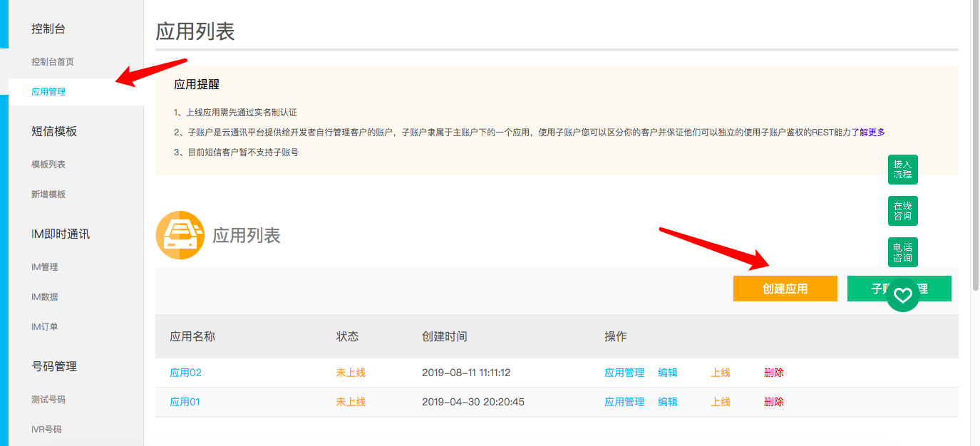
Task: Open 模板列表 sidebar item
Action: 48,165
